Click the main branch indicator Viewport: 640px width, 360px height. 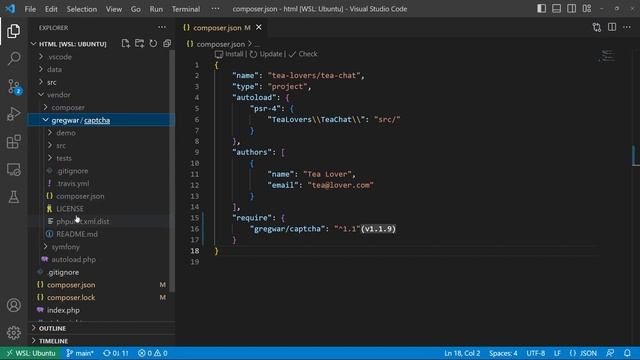point(80,353)
